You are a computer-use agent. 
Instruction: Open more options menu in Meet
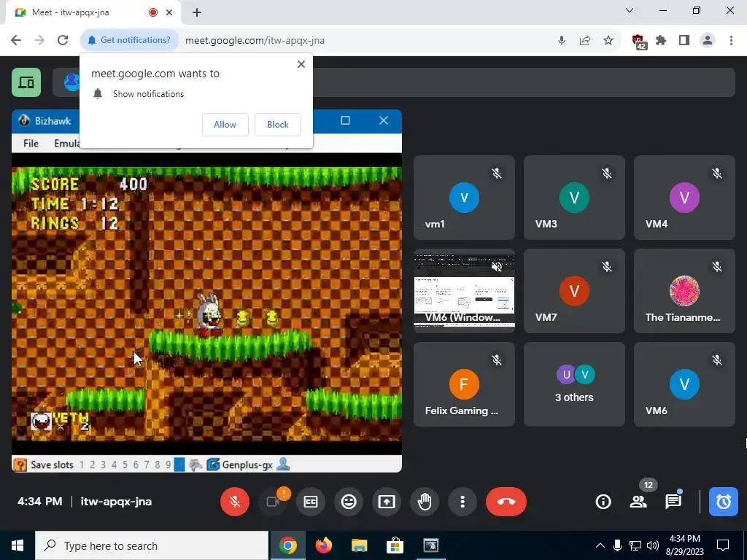[462, 502]
